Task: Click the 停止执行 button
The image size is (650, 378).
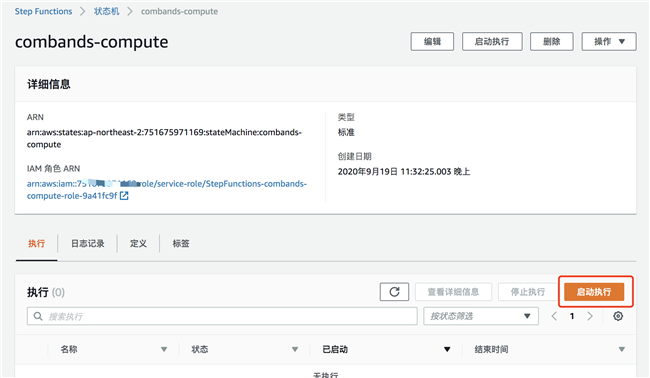Action: (x=528, y=292)
